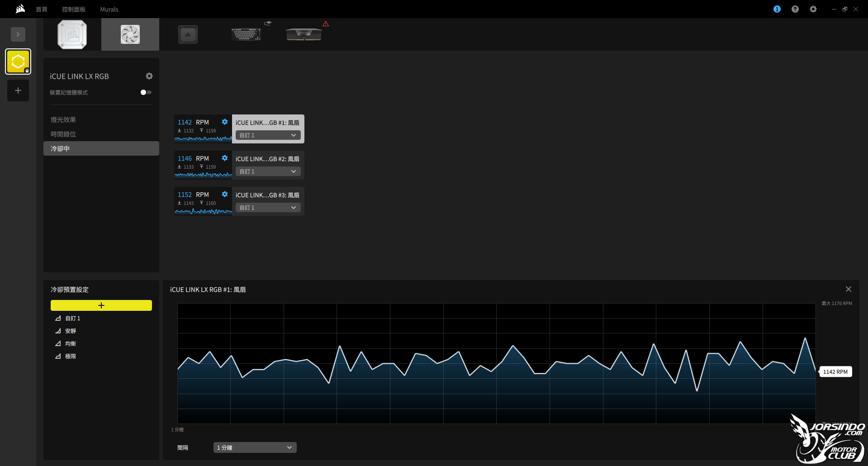Screen dimensions: 868x466
Task: Click the Corsair sails logo
Action: coord(20,9)
